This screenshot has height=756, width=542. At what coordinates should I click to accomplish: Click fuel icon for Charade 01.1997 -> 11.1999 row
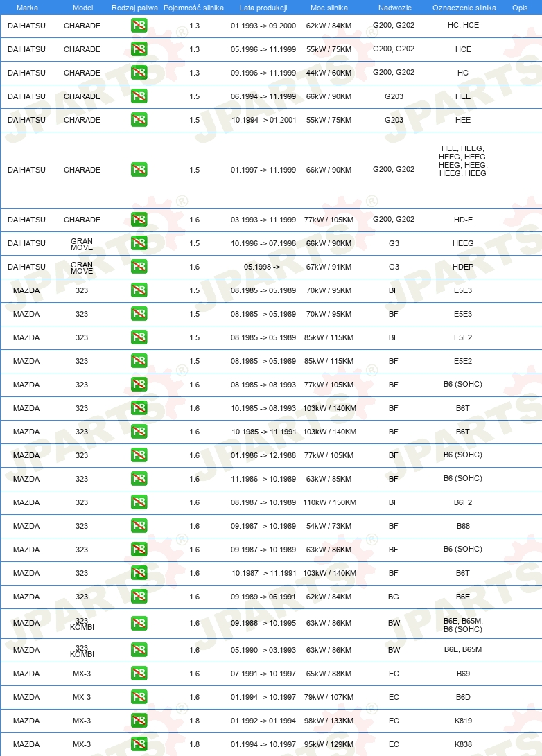pos(139,170)
